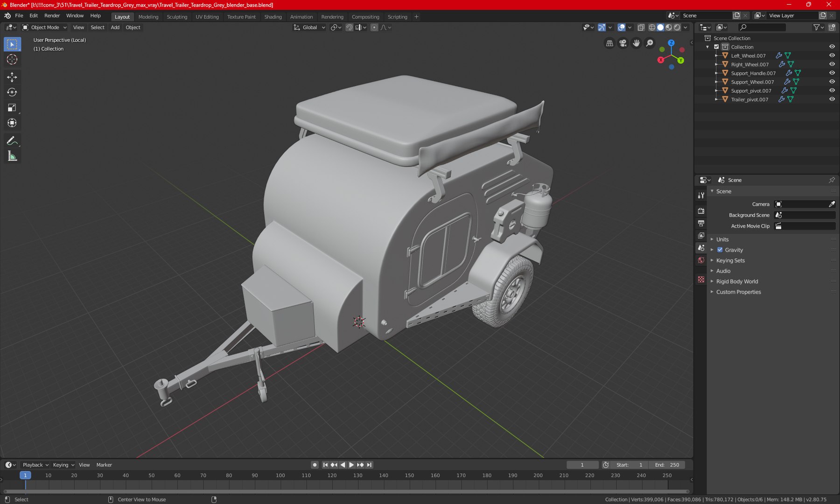Activate the Transform tool

click(12, 123)
